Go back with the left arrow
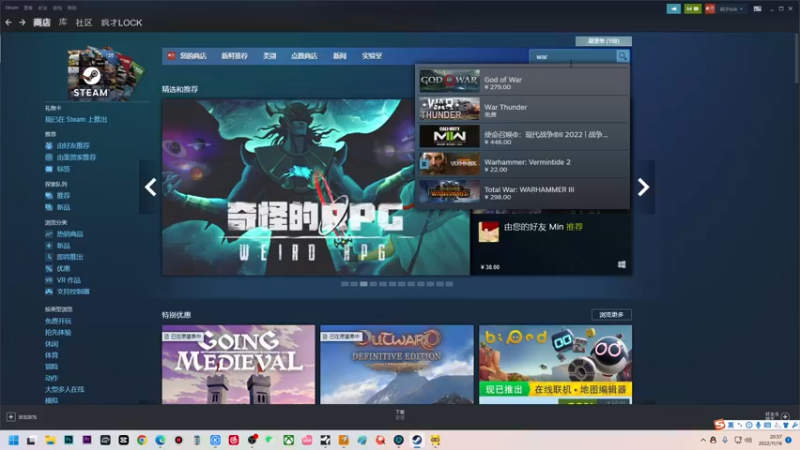800x450 pixels. point(8,22)
